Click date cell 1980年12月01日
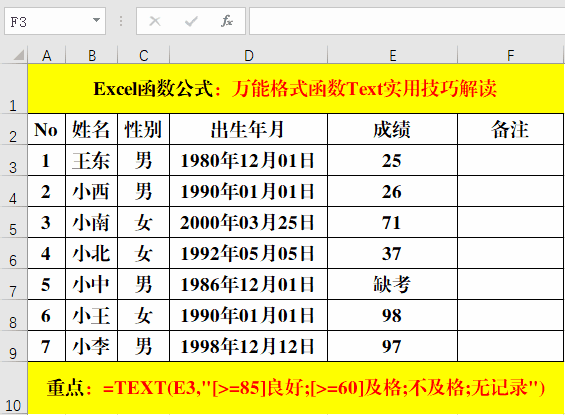 248,160
